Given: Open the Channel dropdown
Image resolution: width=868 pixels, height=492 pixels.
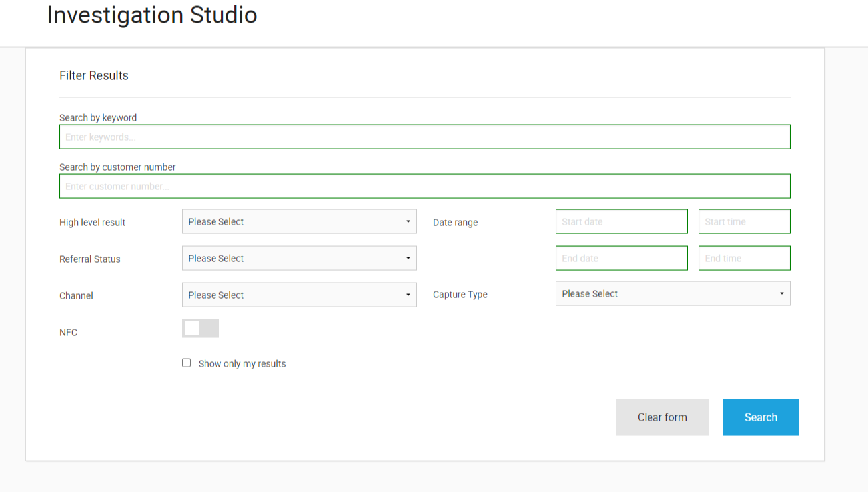Looking at the screenshot, I should (299, 295).
